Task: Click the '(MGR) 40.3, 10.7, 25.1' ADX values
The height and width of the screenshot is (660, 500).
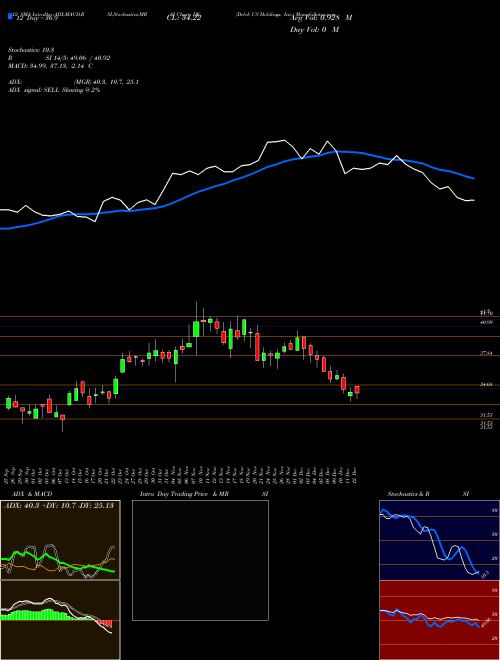Action: [x=106, y=82]
